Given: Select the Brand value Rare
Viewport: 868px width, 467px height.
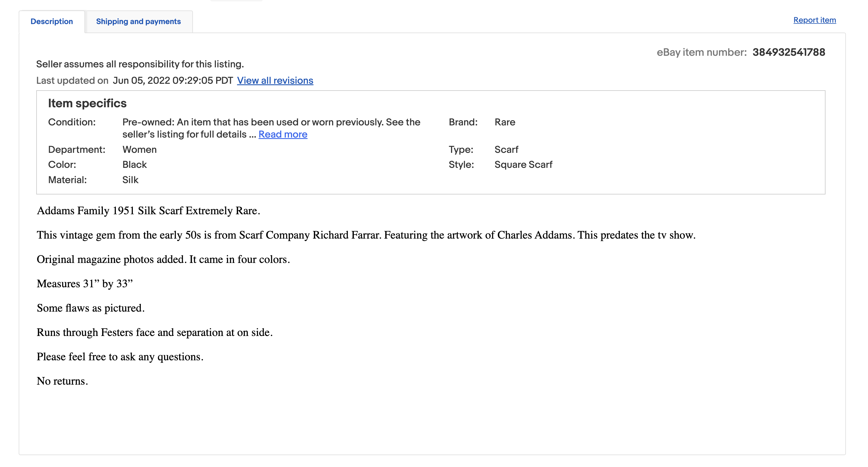Looking at the screenshot, I should [x=505, y=122].
